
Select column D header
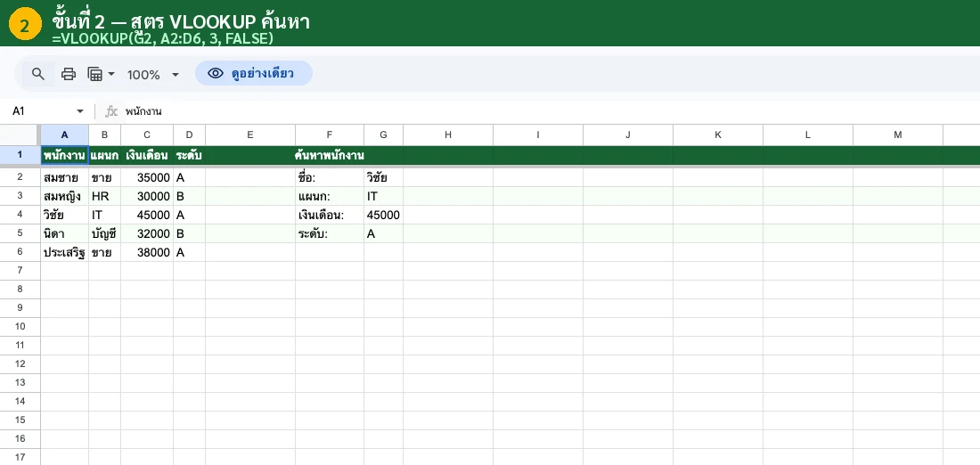click(190, 135)
